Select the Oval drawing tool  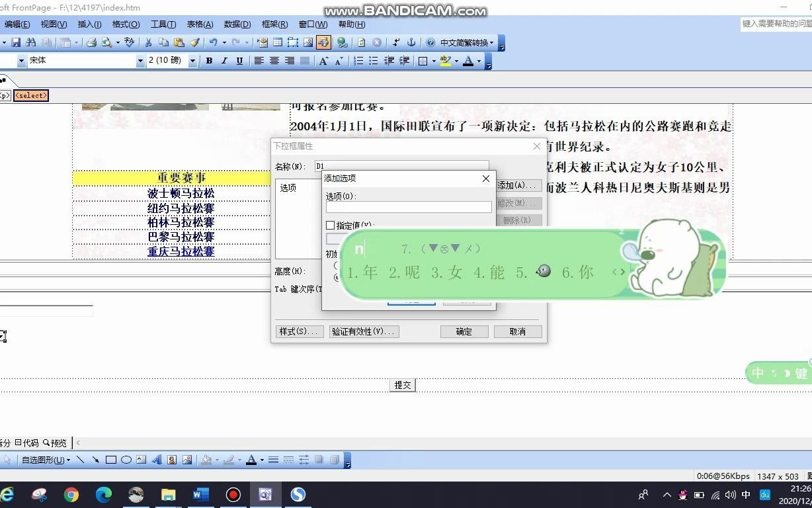point(126,459)
